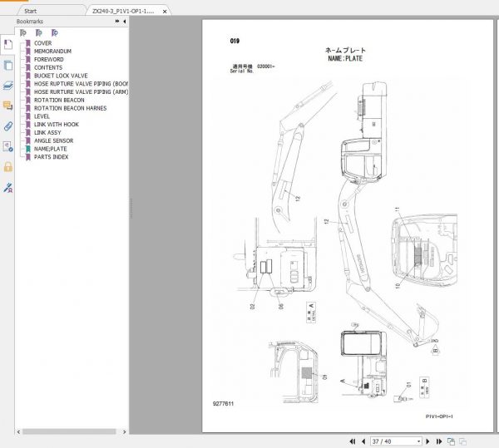This screenshot has width=499, height=448.
Task: Open the Bookmarks panel icon in sidebar
Action: point(8,45)
